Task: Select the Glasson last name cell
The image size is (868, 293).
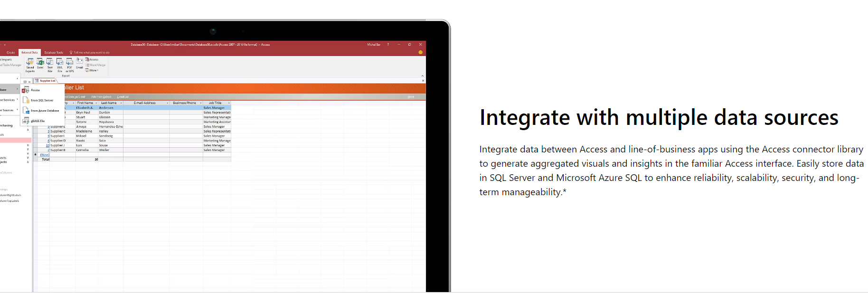Action: coord(110,117)
